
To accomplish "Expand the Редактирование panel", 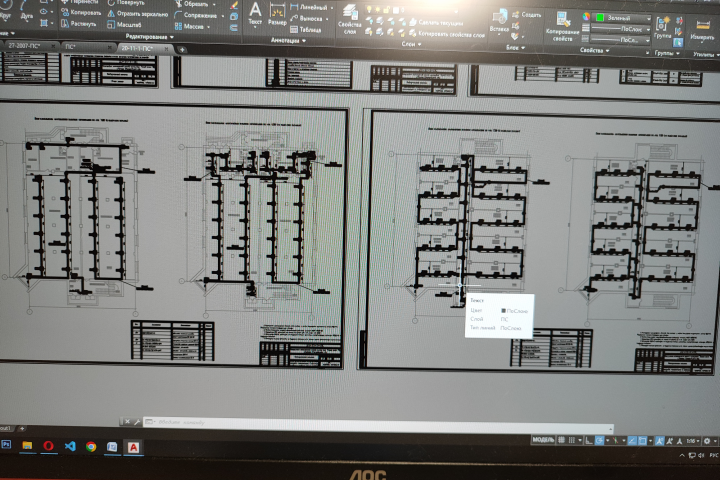I will coord(150,36).
